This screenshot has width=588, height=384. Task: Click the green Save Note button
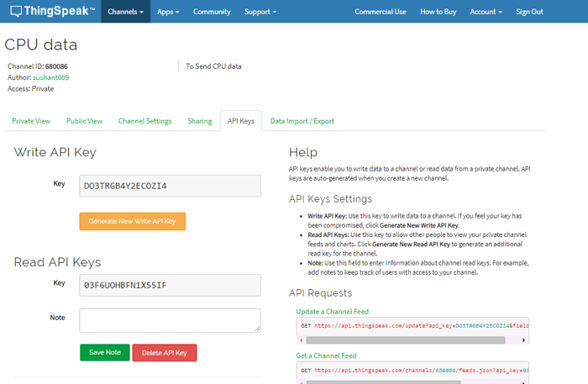105,352
